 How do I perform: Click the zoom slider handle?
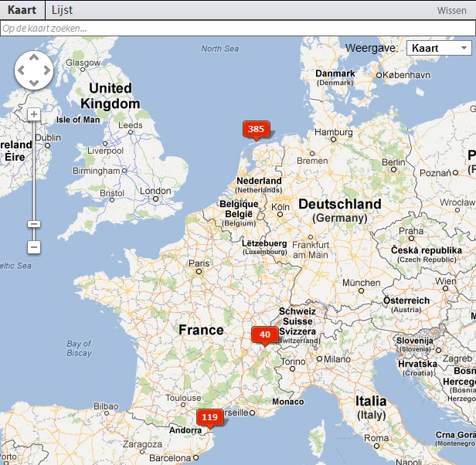pos(33,224)
